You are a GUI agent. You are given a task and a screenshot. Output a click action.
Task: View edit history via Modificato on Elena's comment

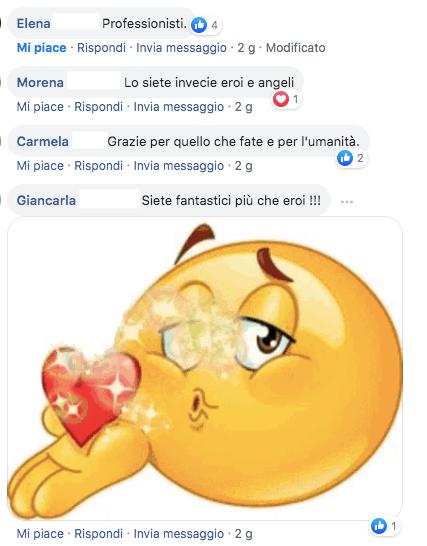pyautogui.click(x=296, y=48)
